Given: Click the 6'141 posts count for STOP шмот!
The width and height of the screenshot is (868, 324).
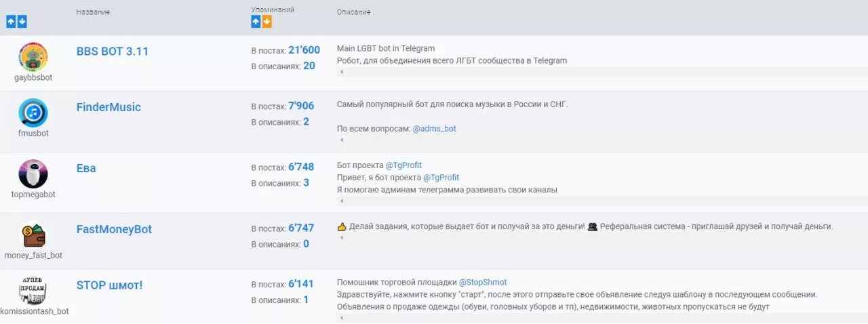Looking at the screenshot, I should tap(301, 284).
